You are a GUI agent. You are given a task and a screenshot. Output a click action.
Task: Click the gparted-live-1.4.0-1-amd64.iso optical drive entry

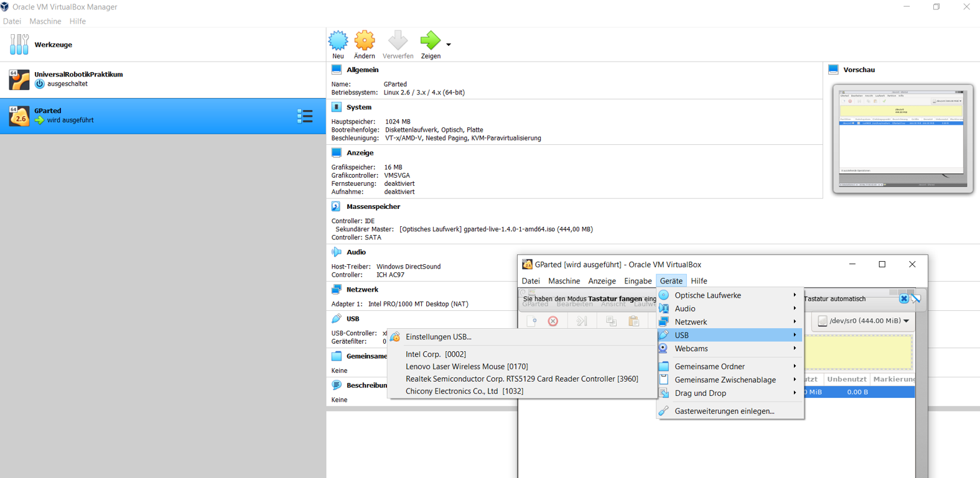click(x=496, y=229)
